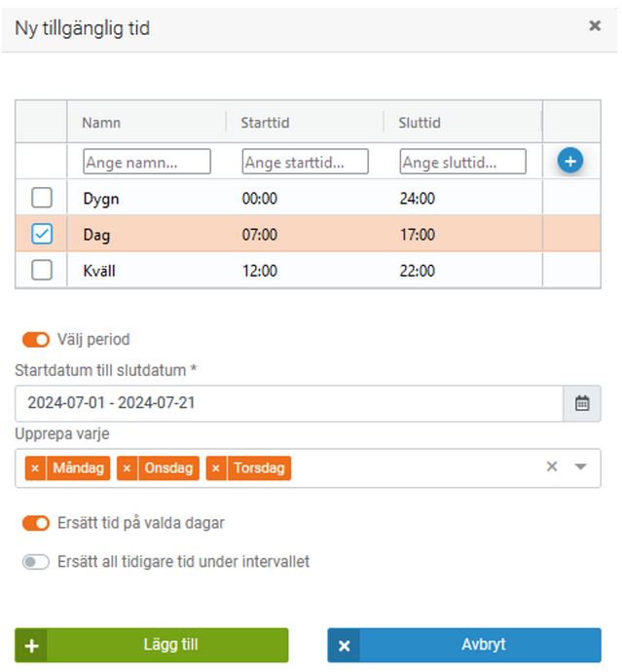Image resolution: width=622 pixels, height=672 pixels.
Task: Click the start-to-end date range field
Action: (x=289, y=403)
